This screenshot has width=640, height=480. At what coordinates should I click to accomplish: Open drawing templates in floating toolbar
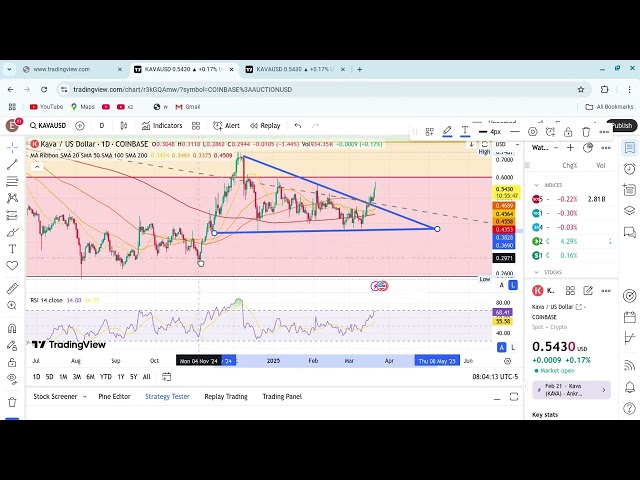[429, 132]
